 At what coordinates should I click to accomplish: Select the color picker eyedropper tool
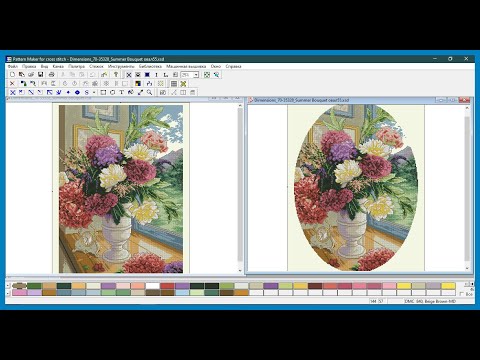tap(140, 92)
